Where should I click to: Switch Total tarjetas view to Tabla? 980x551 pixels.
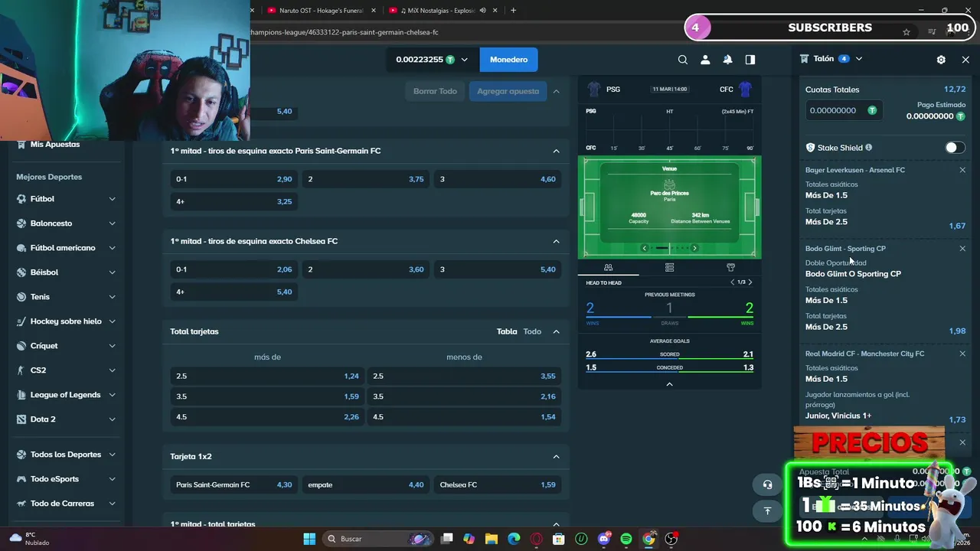coord(507,331)
